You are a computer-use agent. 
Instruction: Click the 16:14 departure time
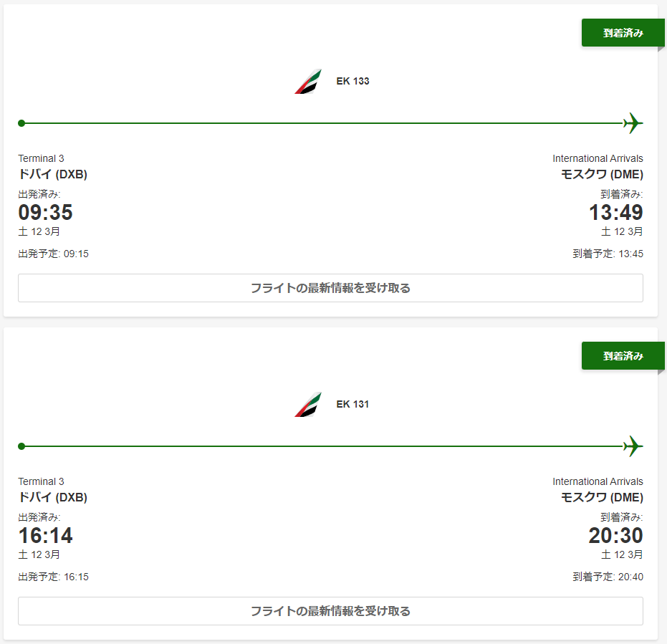[x=45, y=536]
